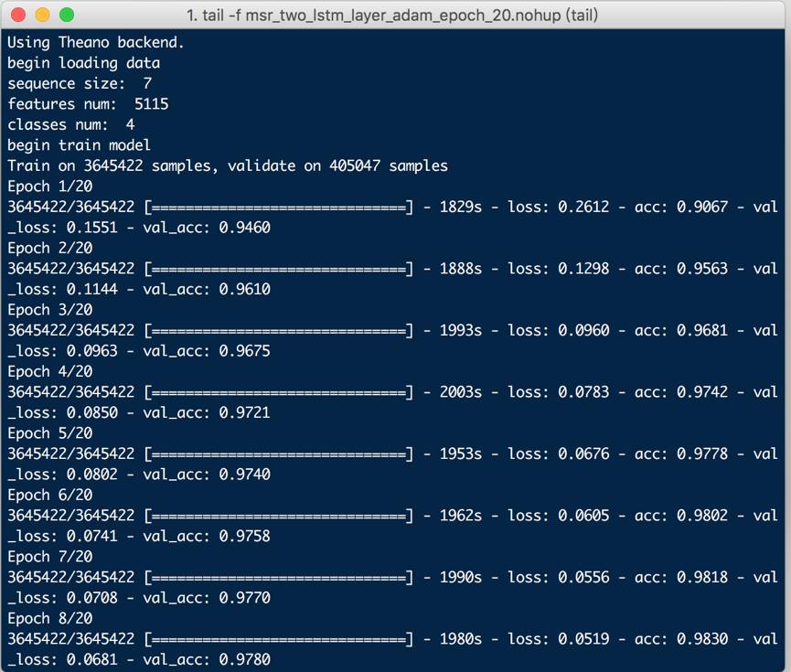This screenshot has height=672, width=791.
Task: Click the 'Epoch 8/20' line
Action: click(50, 619)
